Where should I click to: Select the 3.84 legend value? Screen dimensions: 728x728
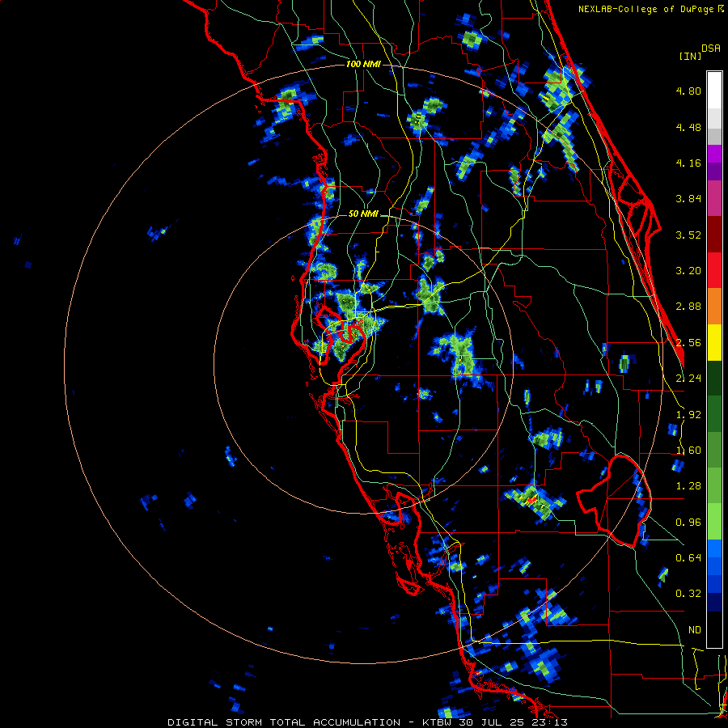688,199
